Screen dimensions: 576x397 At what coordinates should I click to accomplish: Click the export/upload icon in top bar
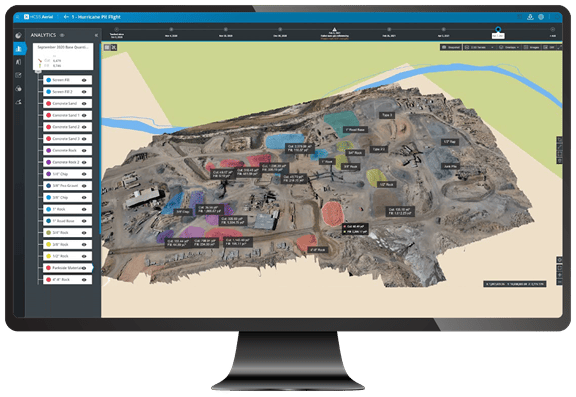(x=530, y=17)
